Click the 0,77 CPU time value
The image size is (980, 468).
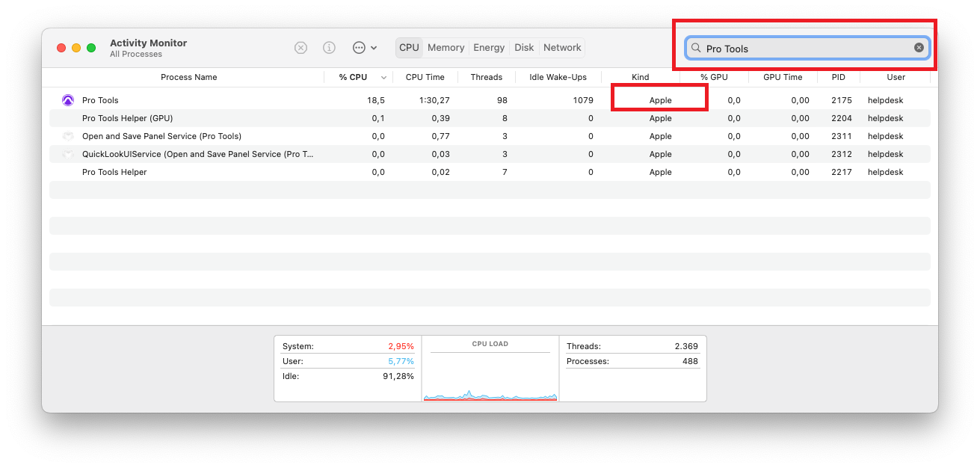(x=440, y=136)
